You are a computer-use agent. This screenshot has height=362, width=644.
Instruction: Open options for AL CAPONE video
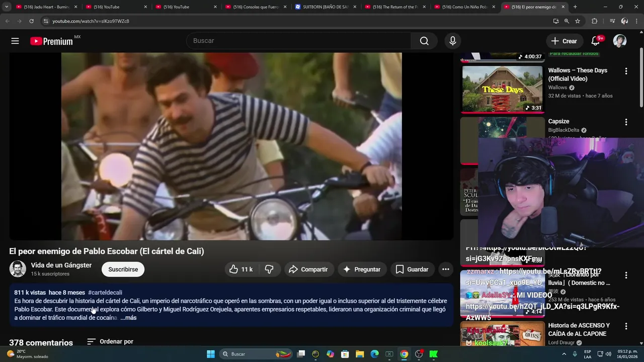(626, 326)
